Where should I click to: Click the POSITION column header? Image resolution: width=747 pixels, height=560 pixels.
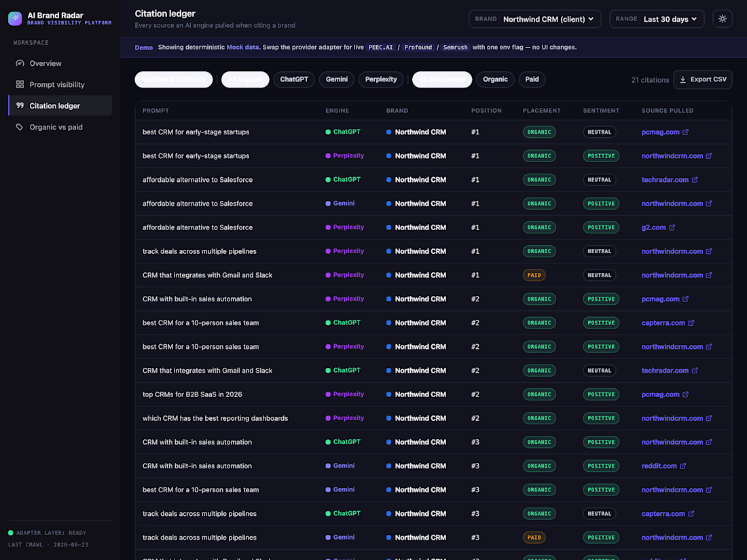[486, 111]
